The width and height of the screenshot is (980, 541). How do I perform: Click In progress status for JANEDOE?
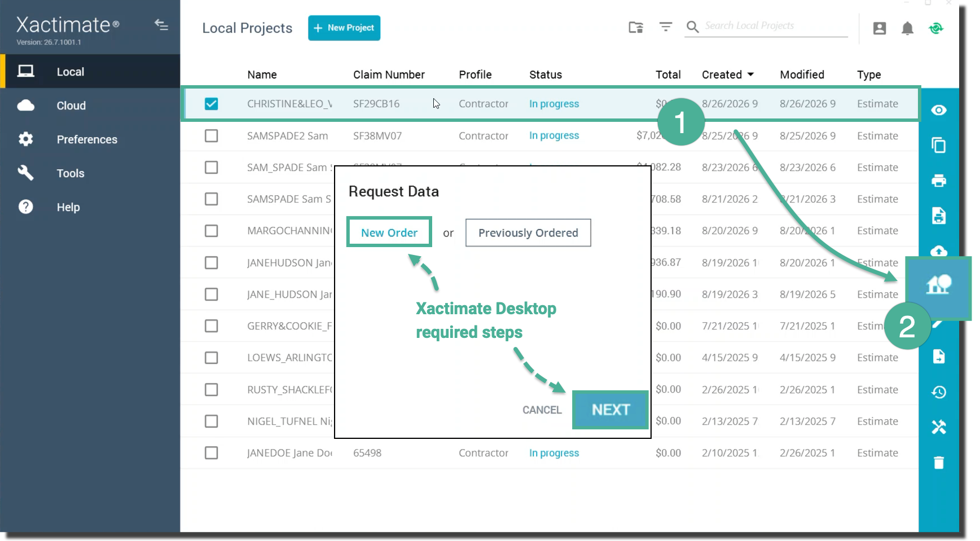(554, 453)
